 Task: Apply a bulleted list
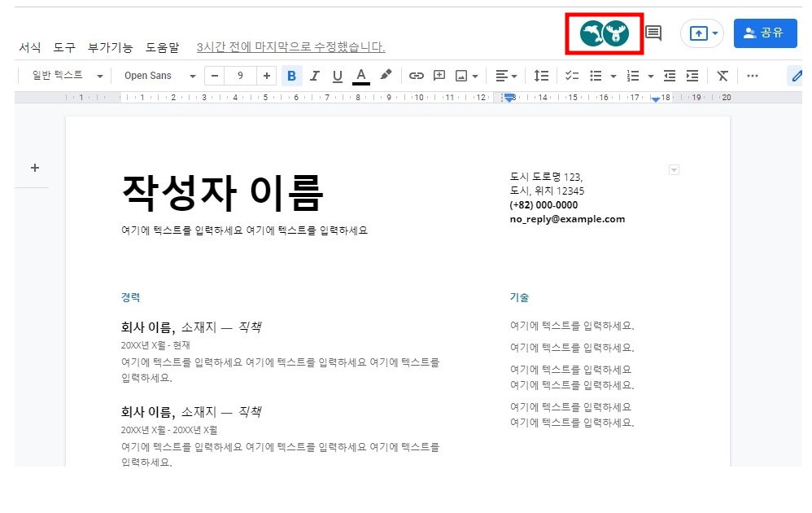tap(596, 76)
